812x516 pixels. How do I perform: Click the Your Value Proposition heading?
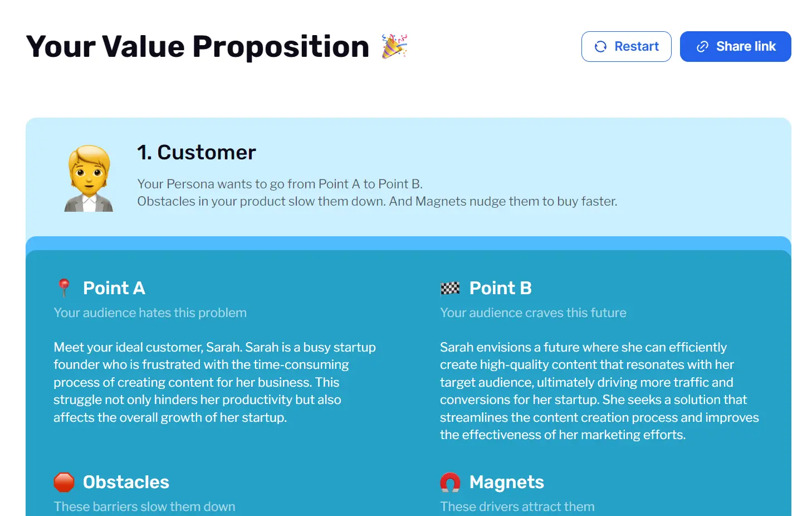click(197, 46)
